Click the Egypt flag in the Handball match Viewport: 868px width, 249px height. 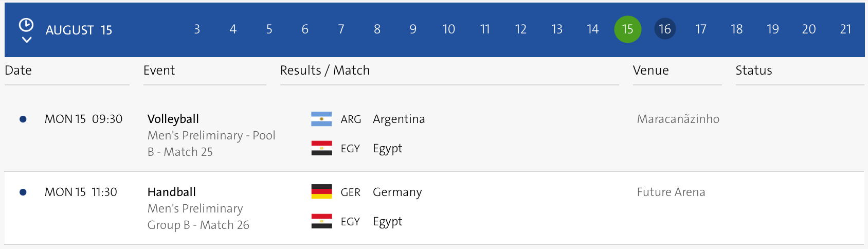pyautogui.click(x=321, y=221)
